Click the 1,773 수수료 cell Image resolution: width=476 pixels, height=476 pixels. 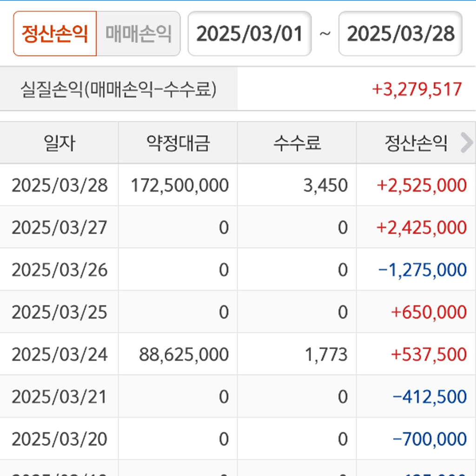[x=326, y=354]
